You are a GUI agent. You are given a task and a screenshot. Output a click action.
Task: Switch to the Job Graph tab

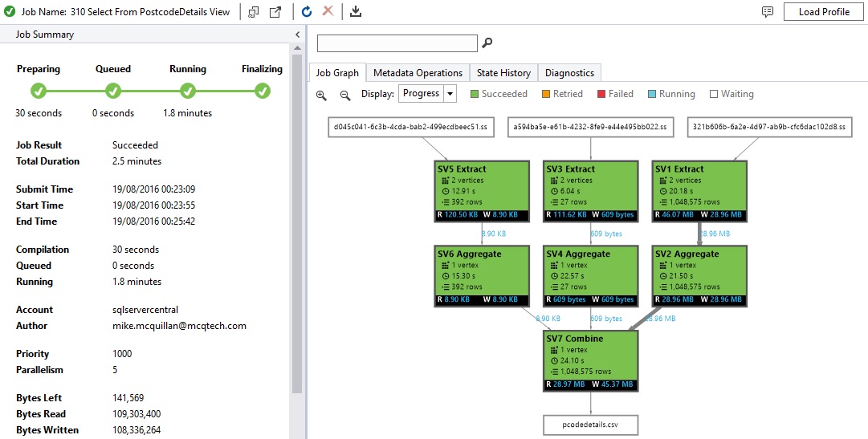pyautogui.click(x=337, y=72)
